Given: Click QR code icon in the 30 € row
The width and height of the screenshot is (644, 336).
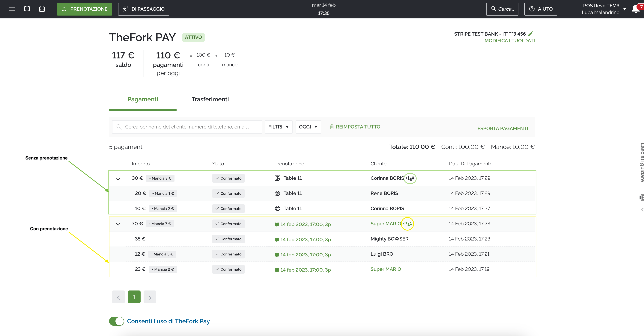Looking at the screenshot, I should tap(277, 178).
